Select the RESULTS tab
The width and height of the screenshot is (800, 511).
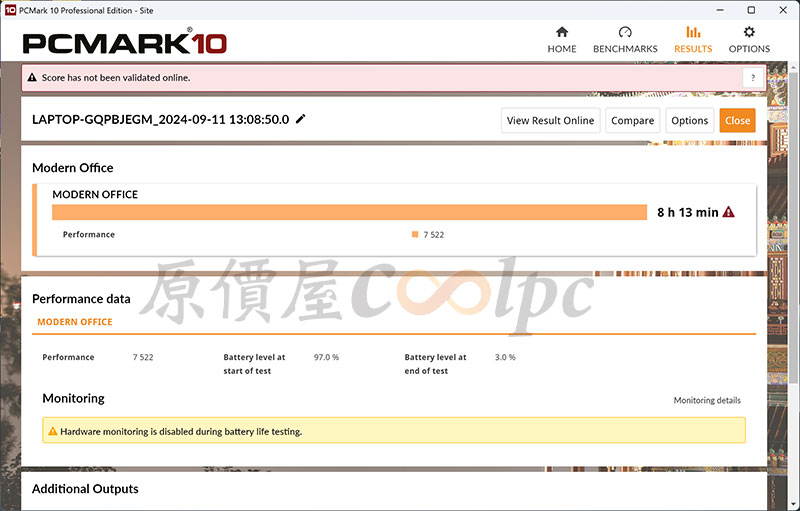point(693,40)
